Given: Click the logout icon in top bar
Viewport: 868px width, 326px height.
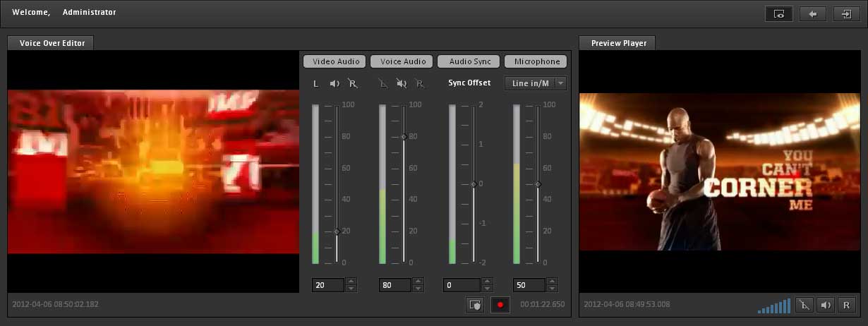Looking at the screenshot, I should pyautogui.click(x=845, y=13).
